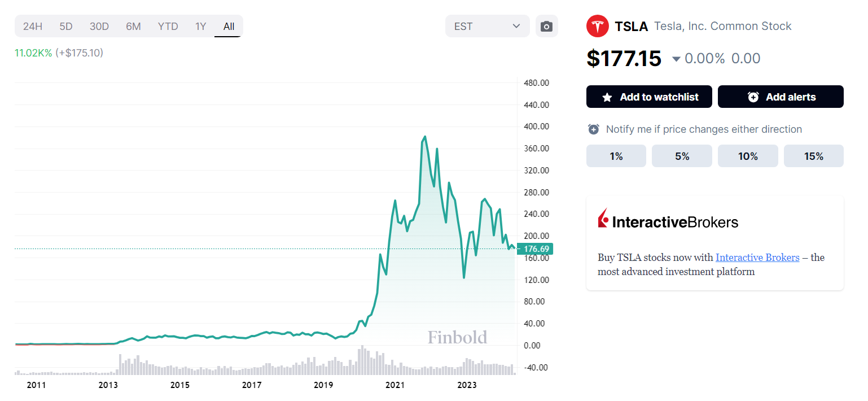Switch chart to 24H range
This screenshot has width=868, height=401.
pos(33,27)
